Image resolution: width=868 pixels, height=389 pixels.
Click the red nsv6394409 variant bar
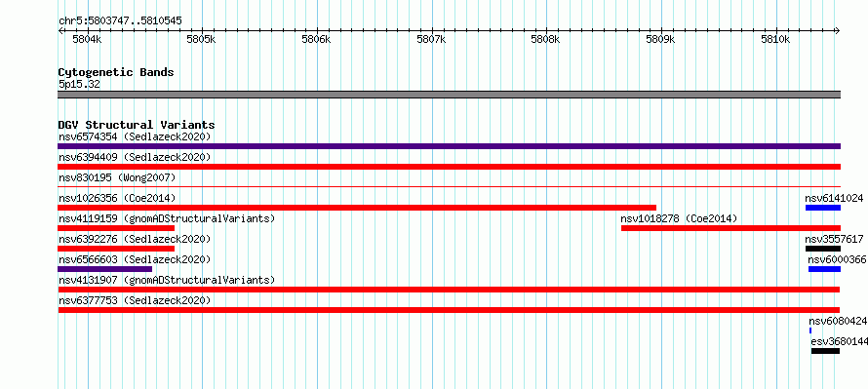click(x=449, y=167)
